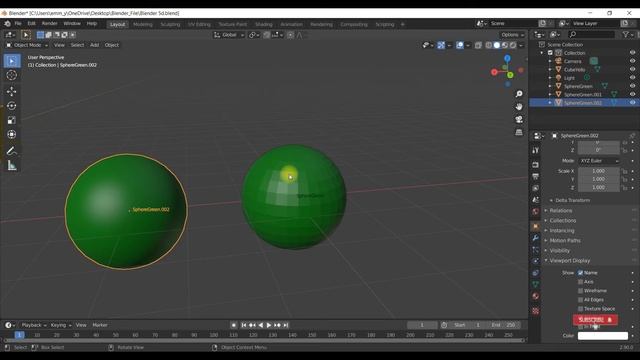Select the Scale tool
Viewport: 640px width, 360px height.
click(x=12, y=120)
